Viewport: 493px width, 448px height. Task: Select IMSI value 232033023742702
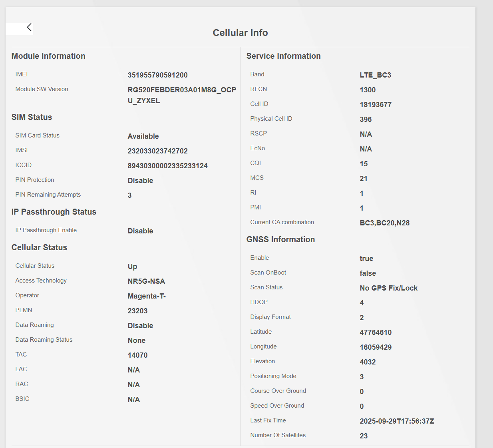(157, 151)
